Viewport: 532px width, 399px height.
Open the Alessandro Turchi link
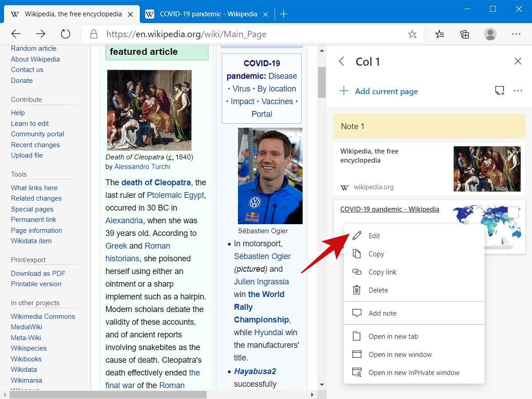coord(142,166)
